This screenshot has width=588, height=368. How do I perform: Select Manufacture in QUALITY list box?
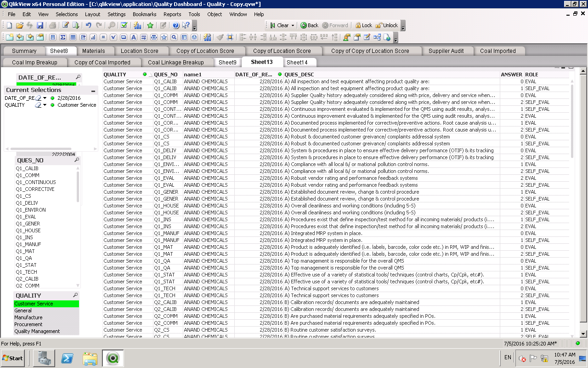[46, 317]
